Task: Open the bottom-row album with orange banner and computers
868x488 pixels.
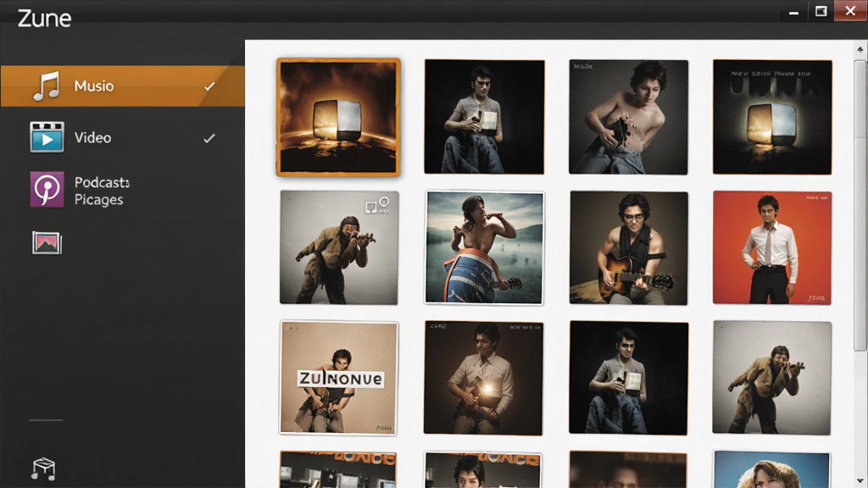Action: [338, 469]
